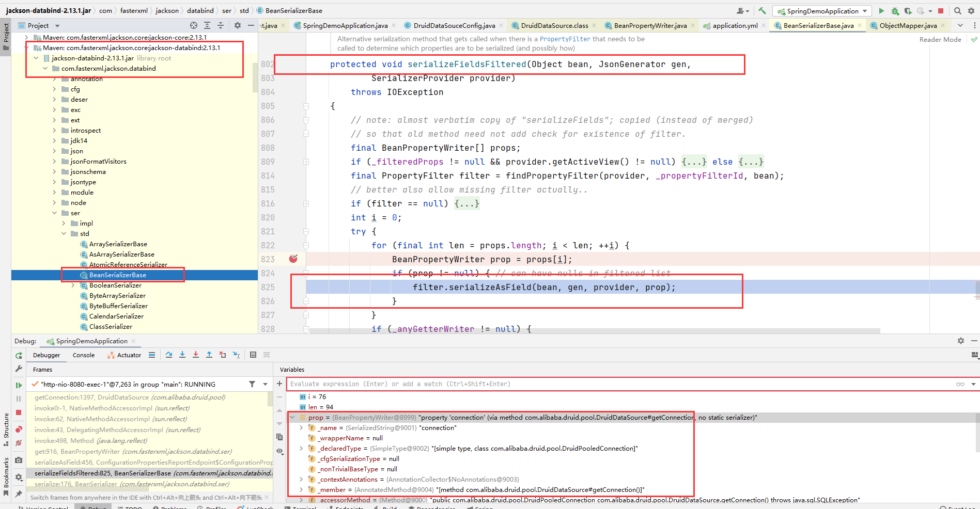Open editor tab options with the three-dot menu
The image size is (980, 509).
[x=974, y=25]
